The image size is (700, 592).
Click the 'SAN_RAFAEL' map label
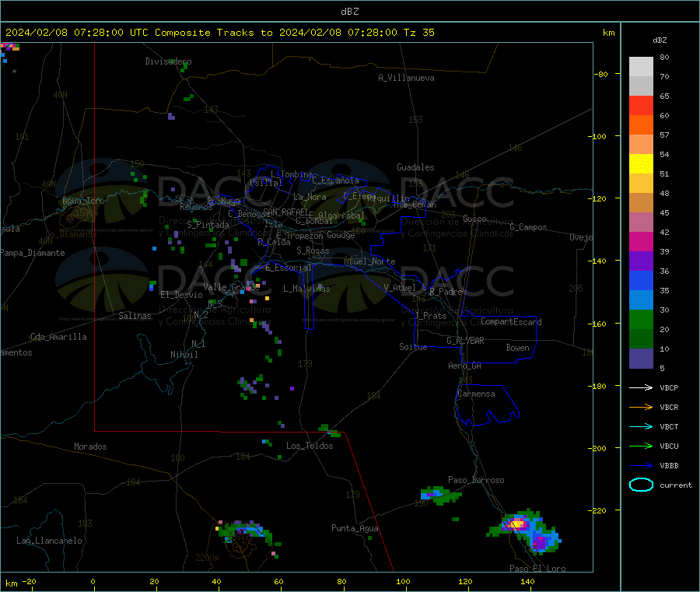tap(285, 212)
